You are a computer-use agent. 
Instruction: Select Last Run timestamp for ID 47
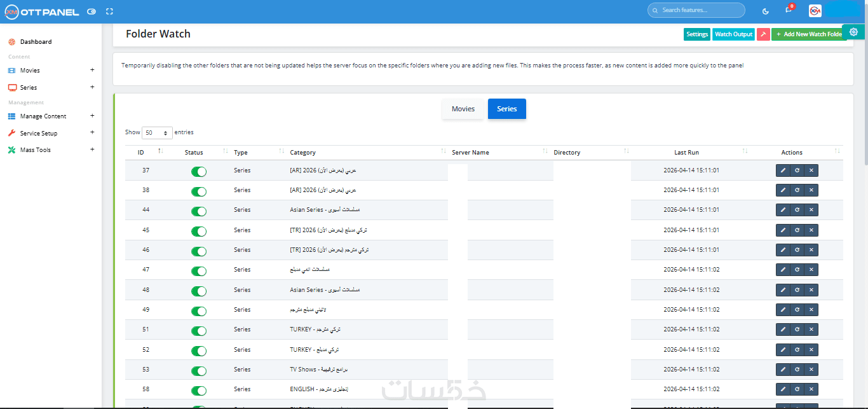click(691, 270)
